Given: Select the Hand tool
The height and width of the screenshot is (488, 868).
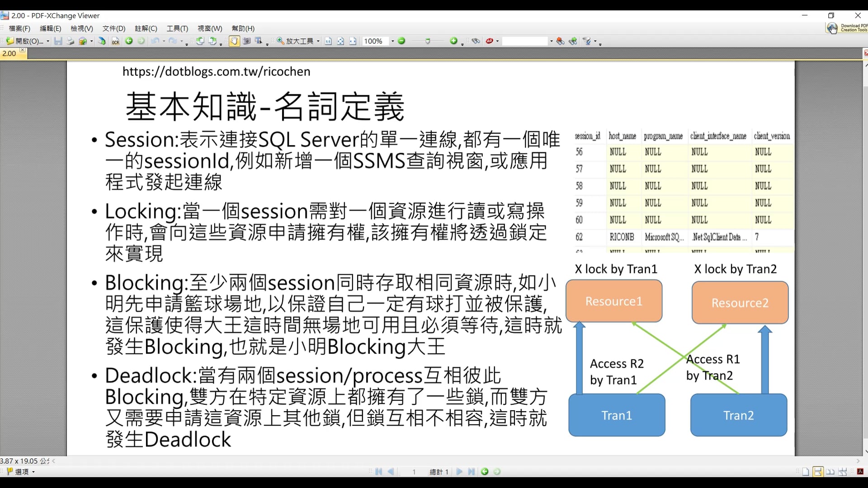Looking at the screenshot, I should coord(234,41).
